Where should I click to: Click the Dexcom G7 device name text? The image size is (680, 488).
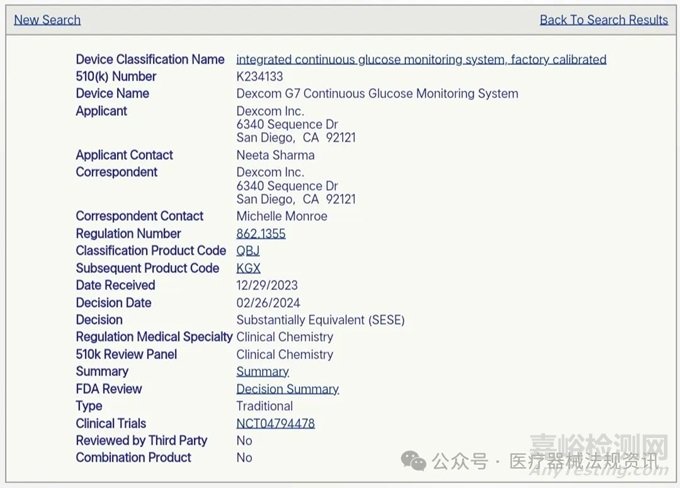coord(377,94)
